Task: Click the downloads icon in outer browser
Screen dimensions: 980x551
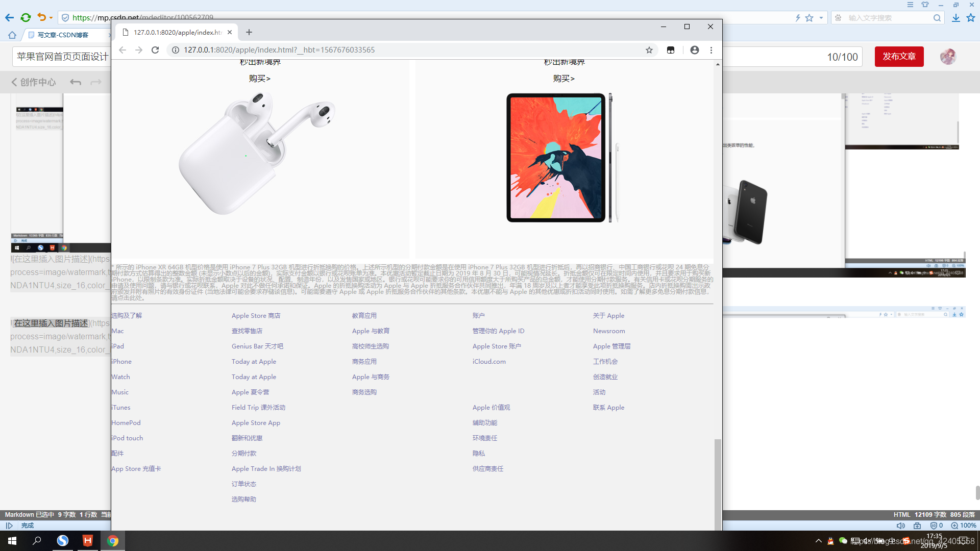Action: [955, 18]
